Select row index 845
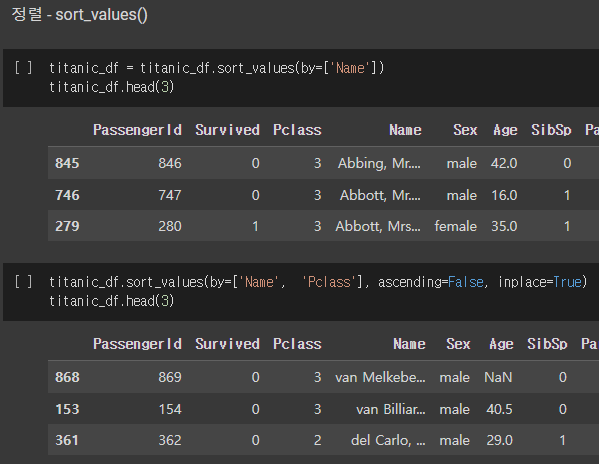The width and height of the screenshot is (599, 464). (x=67, y=163)
